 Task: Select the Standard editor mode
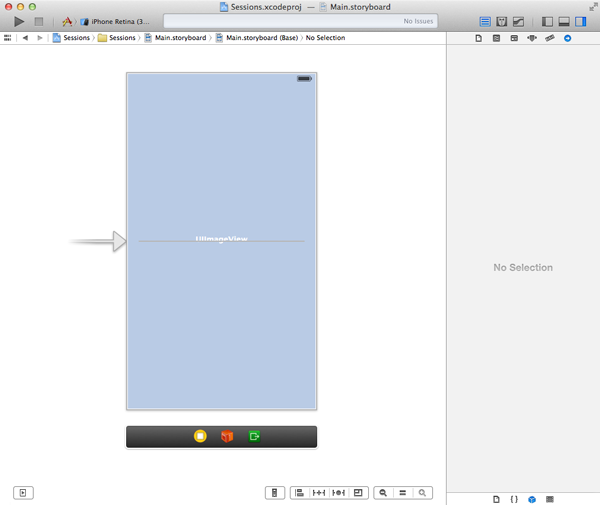click(x=485, y=22)
